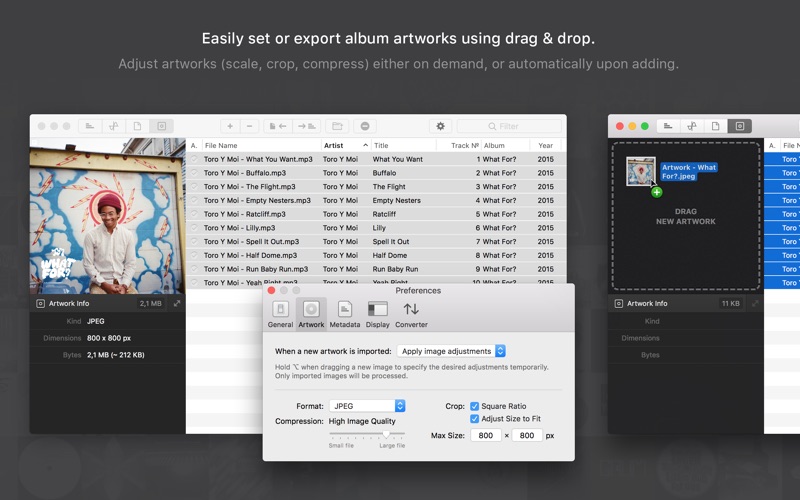Open the JPEG format dropdown
The height and width of the screenshot is (500, 800).
click(367, 406)
